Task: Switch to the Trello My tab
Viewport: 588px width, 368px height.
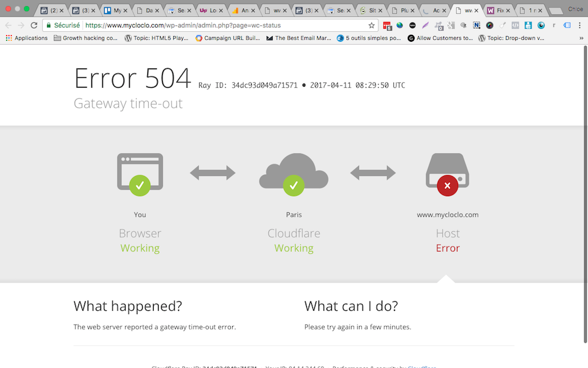Action: pyautogui.click(x=115, y=10)
